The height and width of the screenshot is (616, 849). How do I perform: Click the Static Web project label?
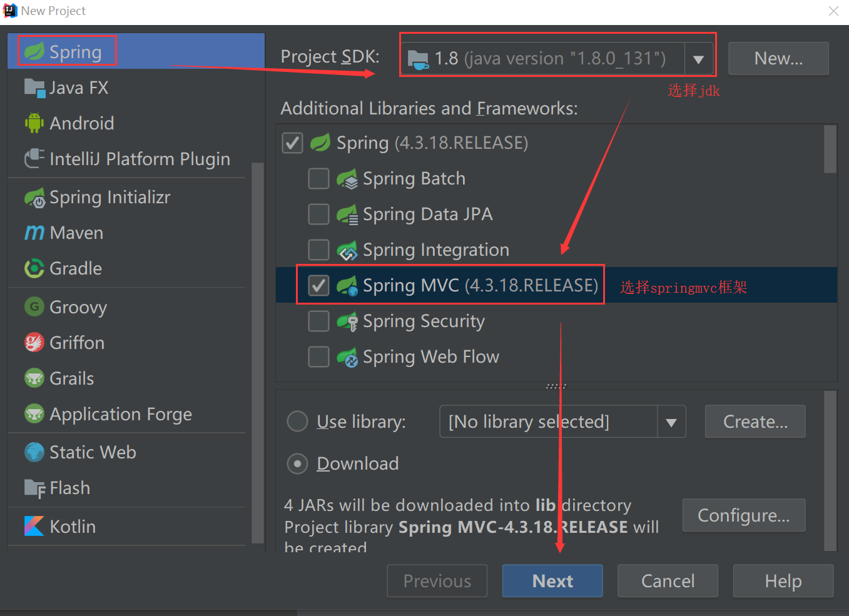click(x=93, y=452)
